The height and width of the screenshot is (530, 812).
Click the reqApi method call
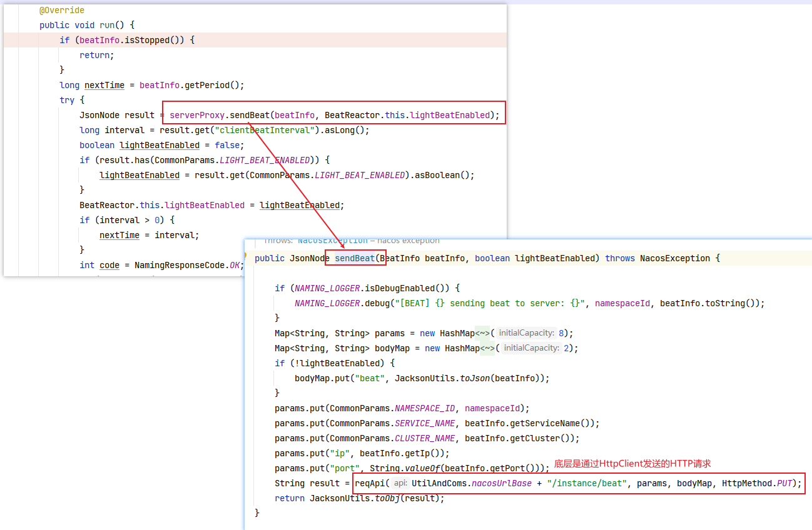[370, 483]
